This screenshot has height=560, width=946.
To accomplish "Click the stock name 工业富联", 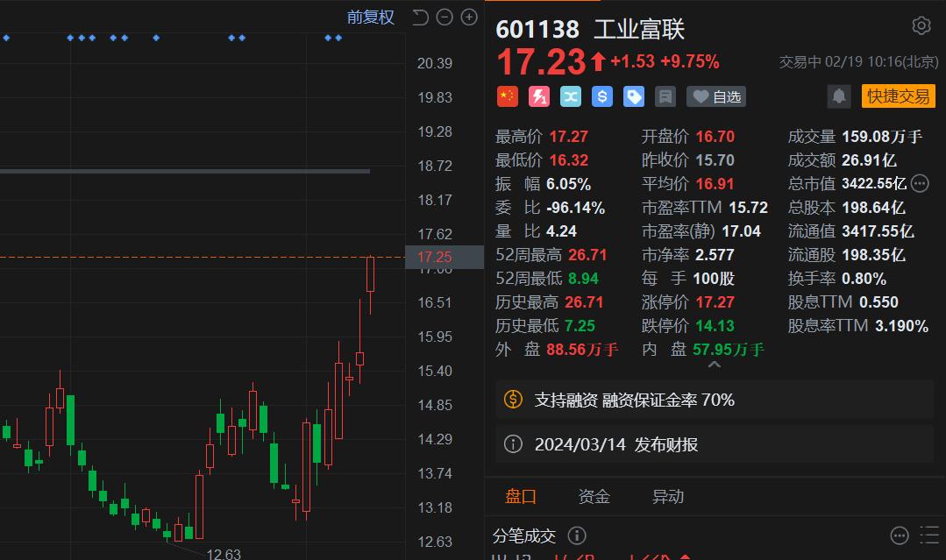I will click(x=639, y=30).
